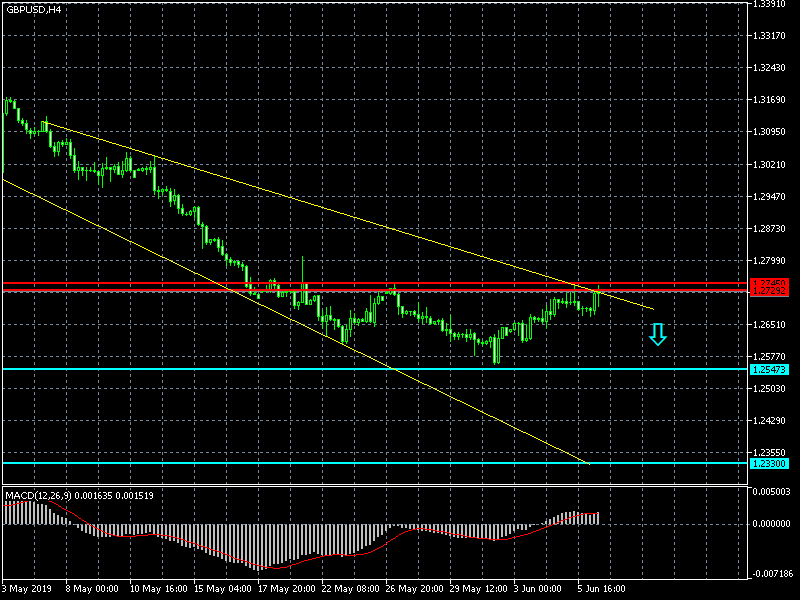Select the cyan 1.25473 price tag

[x=769, y=369]
